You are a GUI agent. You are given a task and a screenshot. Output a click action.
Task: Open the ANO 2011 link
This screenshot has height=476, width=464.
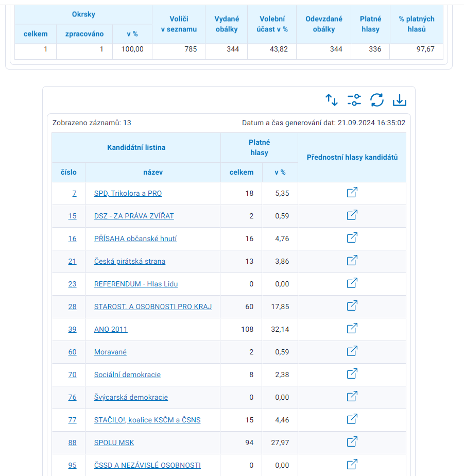111,329
